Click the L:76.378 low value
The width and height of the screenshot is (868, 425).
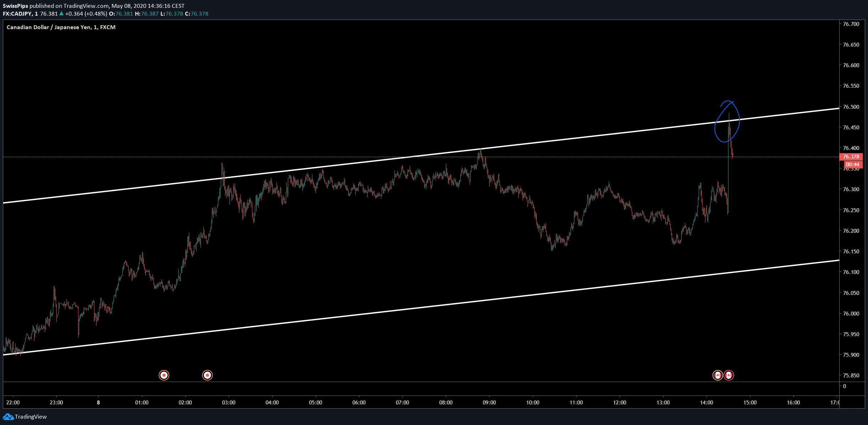172,14
